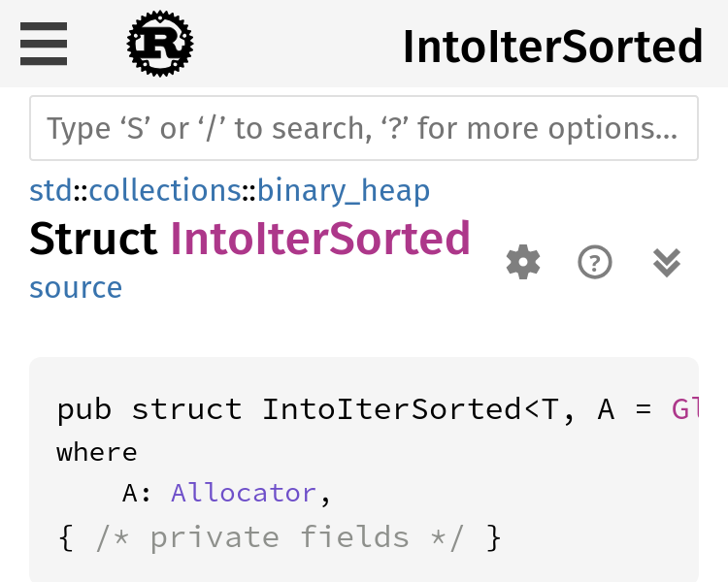Image resolution: width=728 pixels, height=582 pixels.
Task: Click IntoIterSorted title in top bar
Action: (552, 47)
